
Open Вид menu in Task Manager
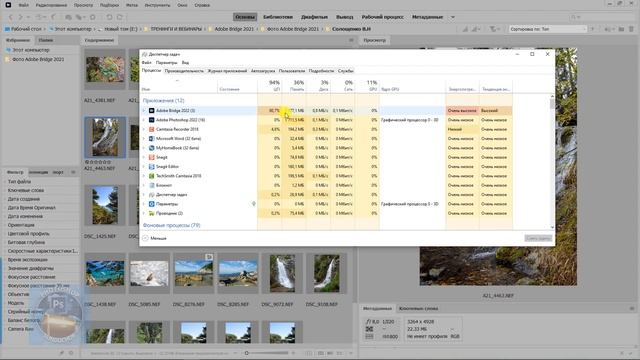click(185, 62)
